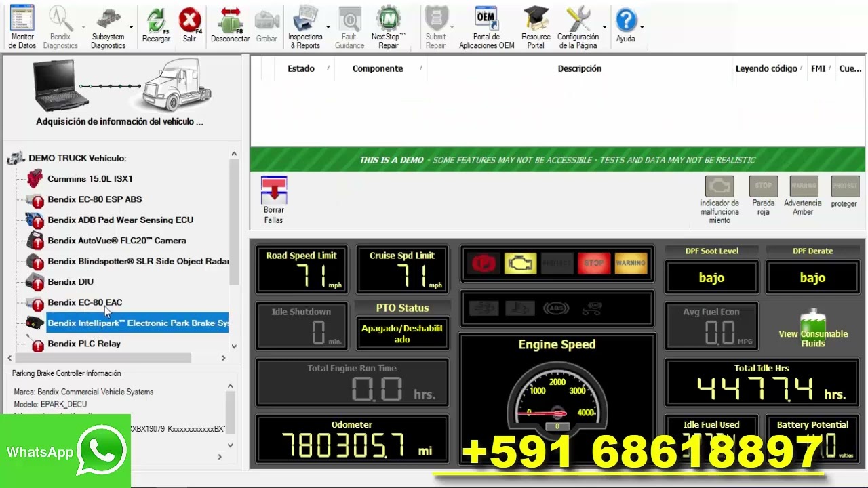Open Bendix Diagnostics toolbar icon

pos(60,27)
